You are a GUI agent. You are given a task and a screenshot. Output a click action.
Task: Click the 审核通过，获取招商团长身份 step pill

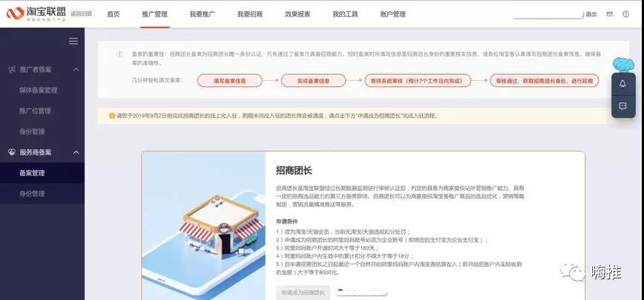click(544, 80)
